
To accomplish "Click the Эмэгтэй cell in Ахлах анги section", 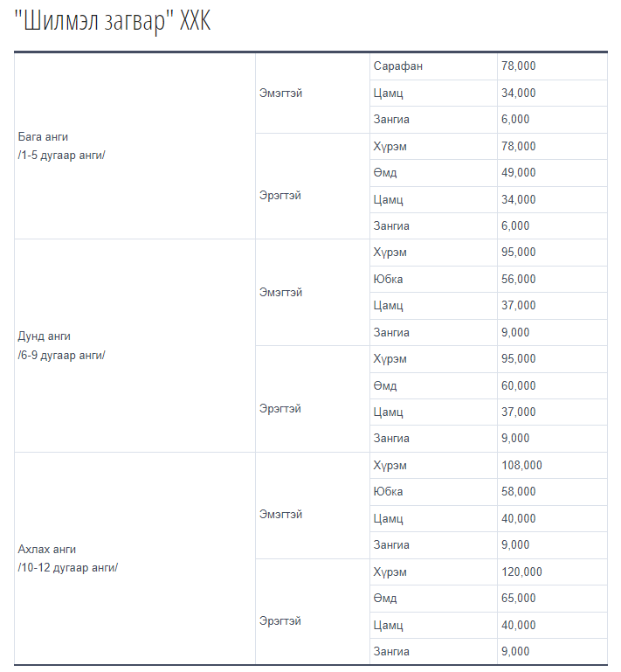I will tap(313, 505).
